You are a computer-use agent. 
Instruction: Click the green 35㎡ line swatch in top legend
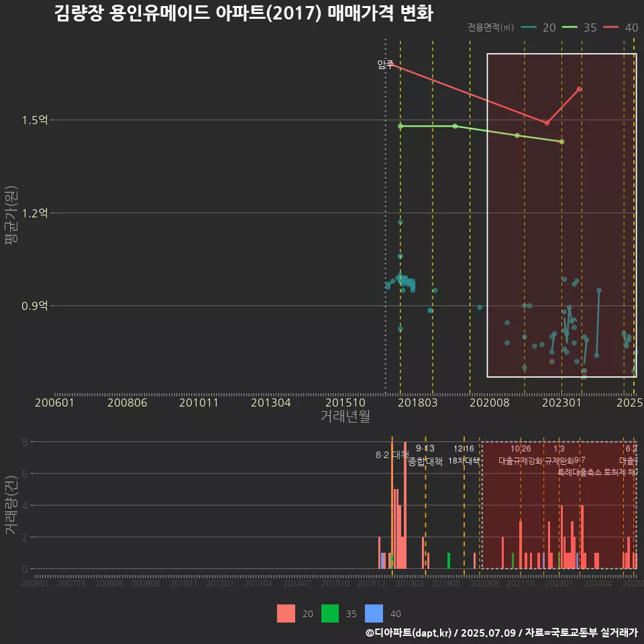570,28
